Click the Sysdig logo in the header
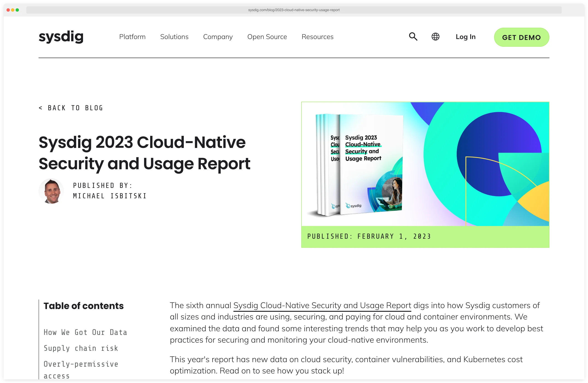This screenshot has height=383, width=588. (x=61, y=37)
